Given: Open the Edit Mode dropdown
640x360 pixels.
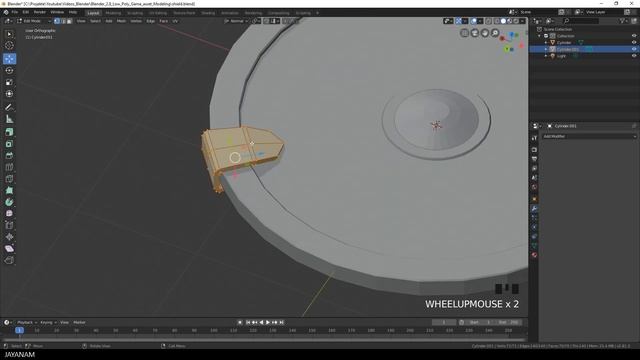Looking at the screenshot, I should pos(34,21).
